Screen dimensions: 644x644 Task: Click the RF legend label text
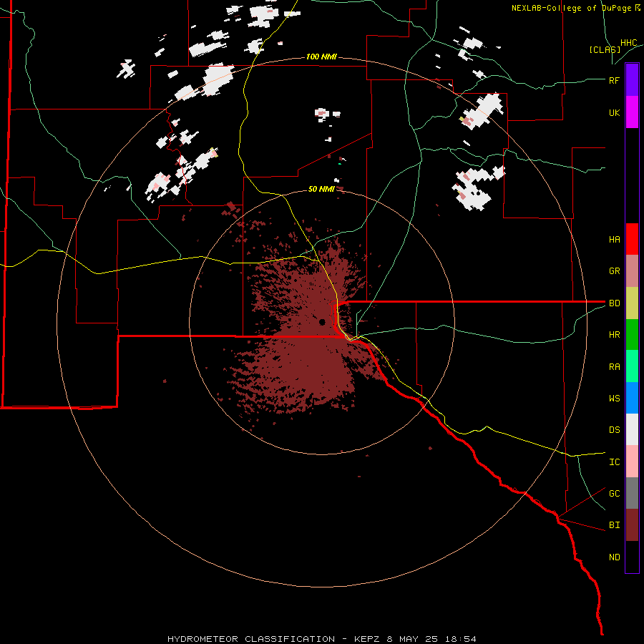pos(614,80)
